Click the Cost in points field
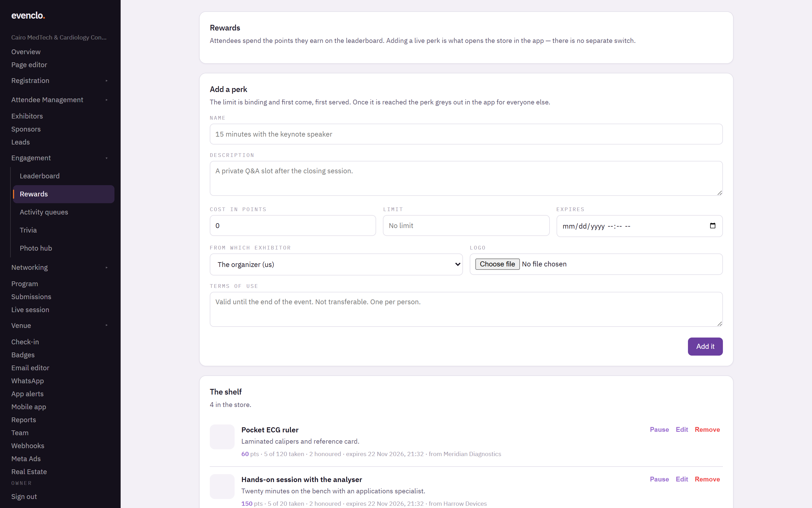 coord(293,226)
